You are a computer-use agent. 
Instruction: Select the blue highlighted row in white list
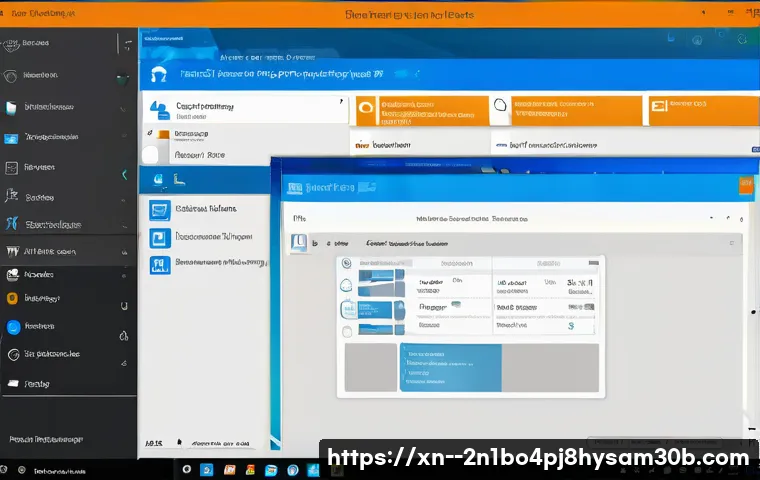(x=205, y=180)
